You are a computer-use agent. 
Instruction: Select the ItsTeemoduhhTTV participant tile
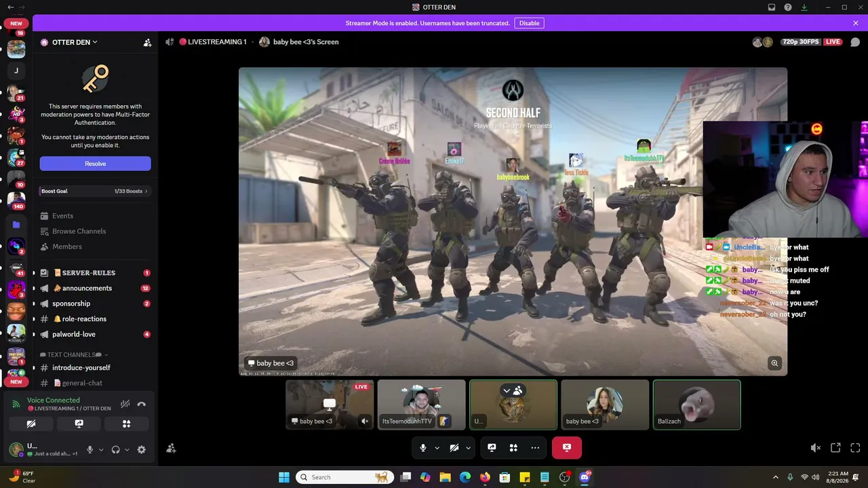[422, 405]
